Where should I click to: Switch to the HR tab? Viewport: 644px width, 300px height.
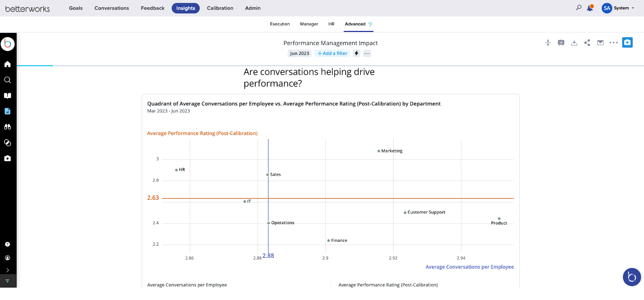point(331,24)
